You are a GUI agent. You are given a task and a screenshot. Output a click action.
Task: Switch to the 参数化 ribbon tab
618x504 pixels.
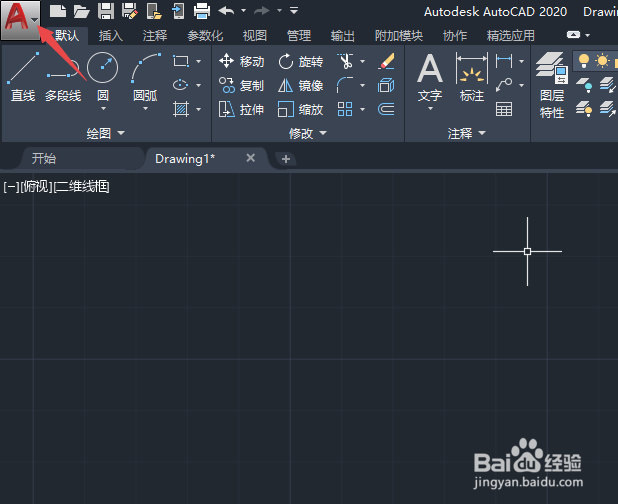pos(205,36)
